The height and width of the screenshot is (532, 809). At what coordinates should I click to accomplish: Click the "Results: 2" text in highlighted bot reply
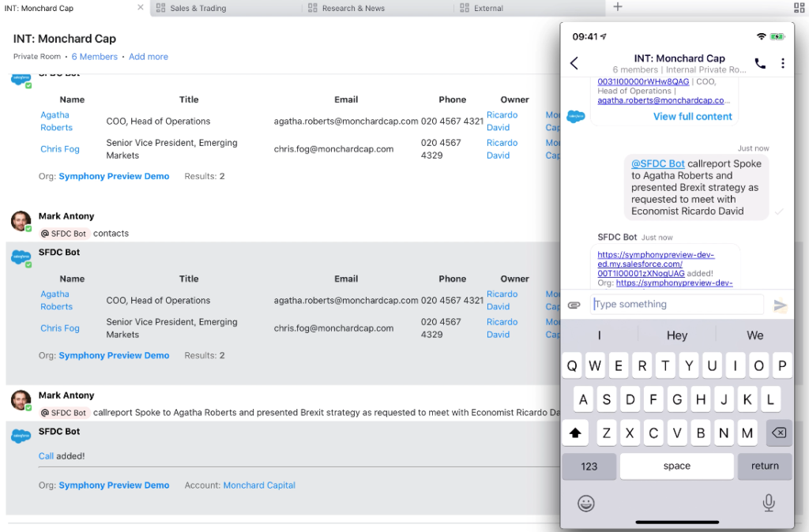tap(205, 356)
